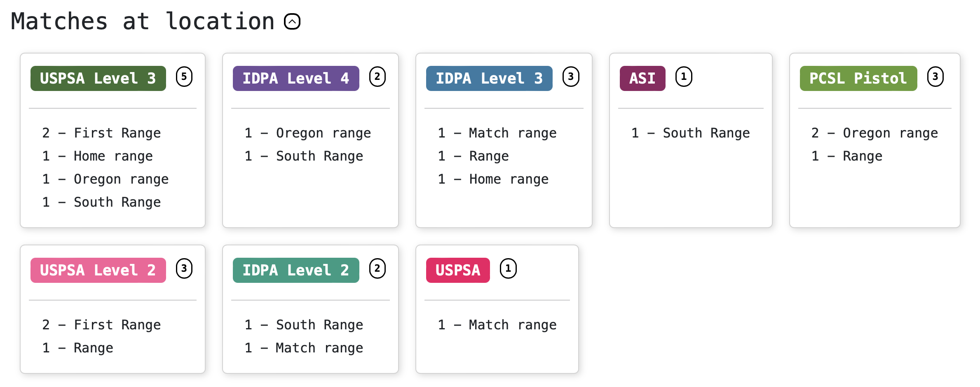Open the green IDPA Level 2 tag
The image size is (980, 387).
[296, 270]
